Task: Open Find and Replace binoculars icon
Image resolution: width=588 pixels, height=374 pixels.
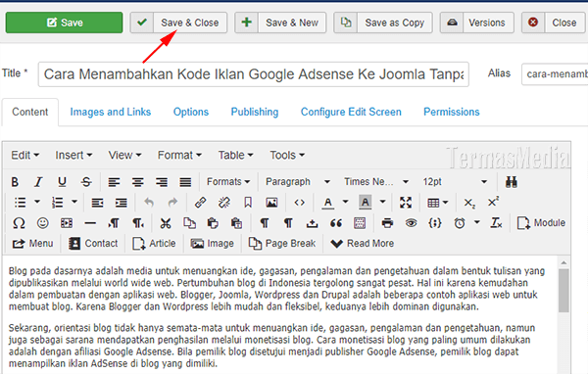Action: pyautogui.click(x=512, y=182)
